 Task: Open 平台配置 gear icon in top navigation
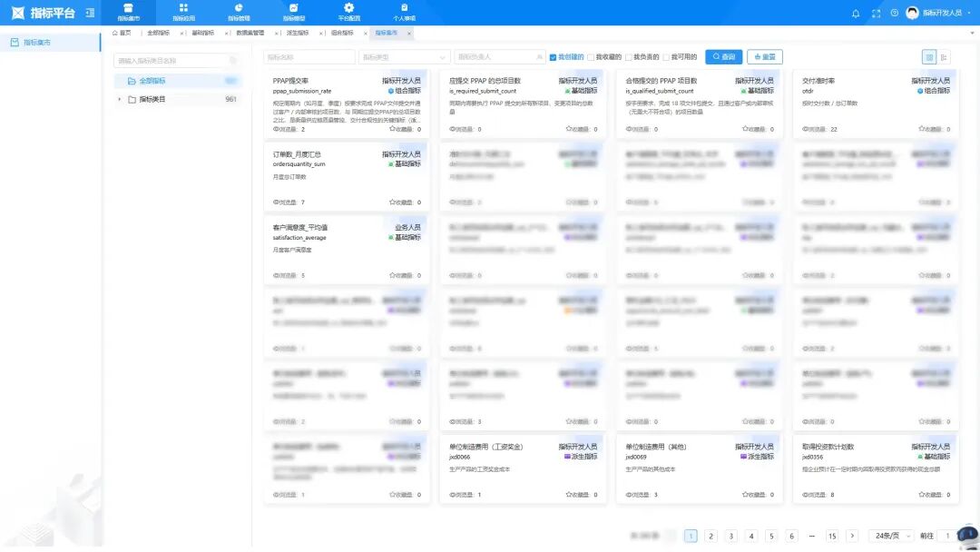click(x=348, y=8)
